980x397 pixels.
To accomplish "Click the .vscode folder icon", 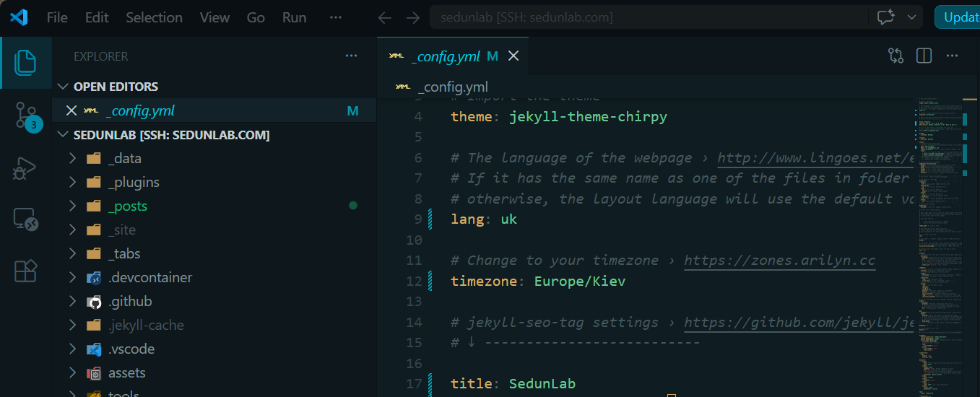I will click(x=93, y=349).
